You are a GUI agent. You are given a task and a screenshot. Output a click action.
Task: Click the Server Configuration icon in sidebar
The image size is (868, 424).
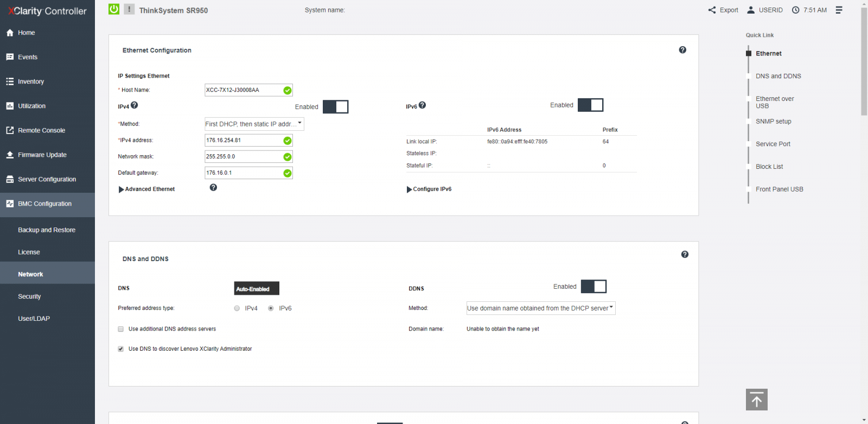point(10,179)
